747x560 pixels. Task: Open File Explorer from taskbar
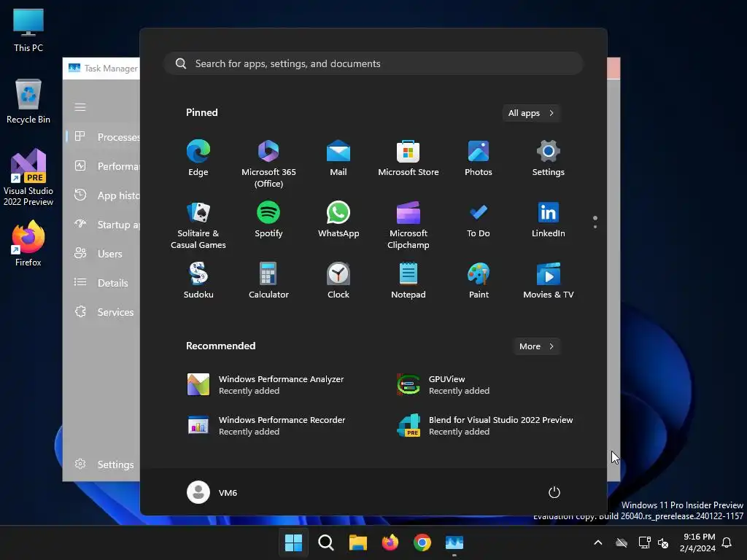pyautogui.click(x=357, y=542)
